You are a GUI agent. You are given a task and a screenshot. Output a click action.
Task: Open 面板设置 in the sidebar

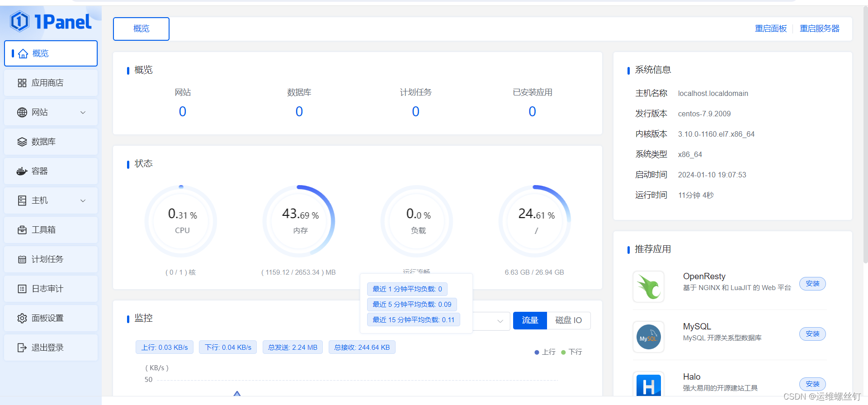(x=51, y=318)
